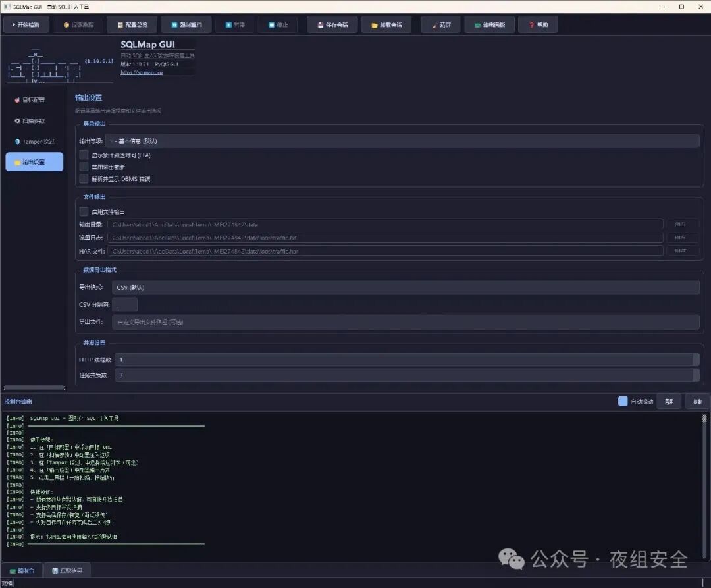Enable parse and show DBMS errors checkbox
This screenshot has height=588, width=711.
pyautogui.click(x=84, y=178)
